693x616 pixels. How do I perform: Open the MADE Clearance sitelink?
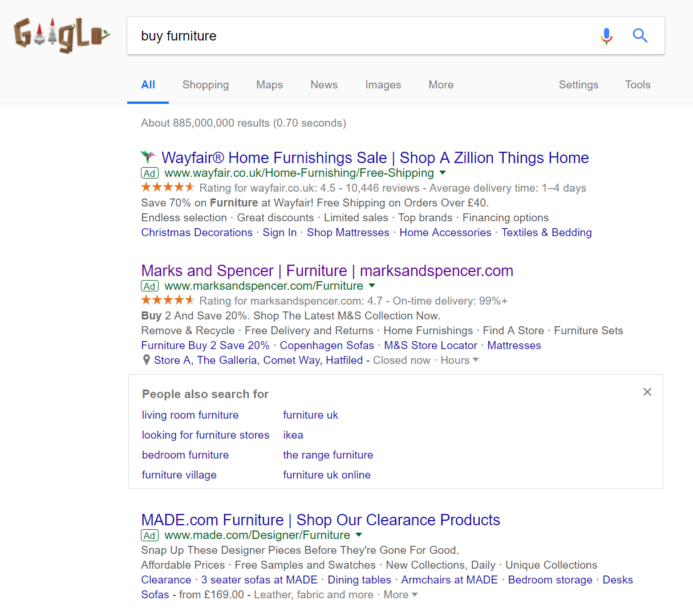167,579
